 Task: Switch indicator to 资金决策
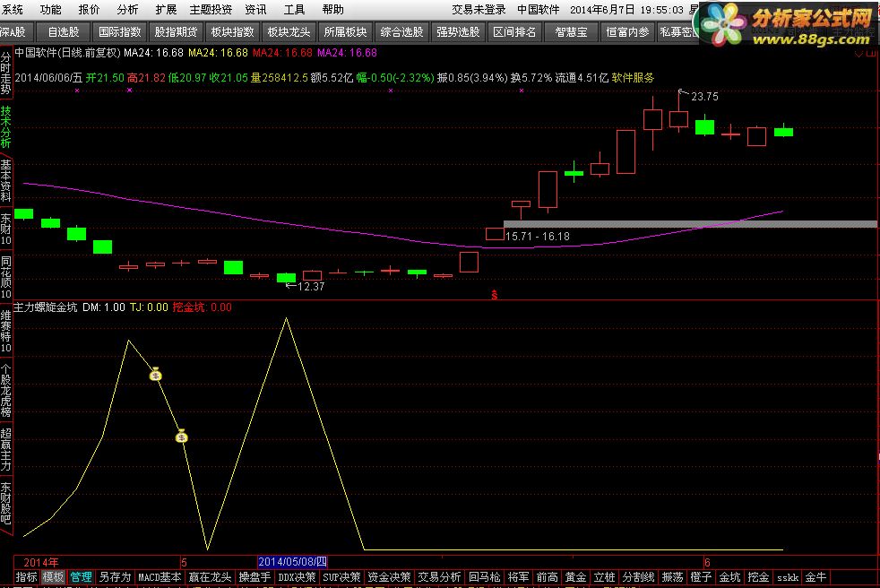coord(389,576)
